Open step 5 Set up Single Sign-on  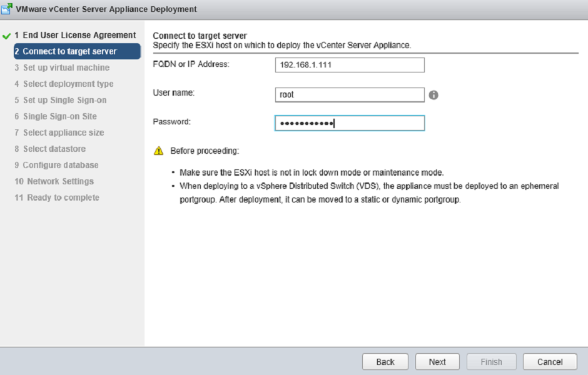coord(61,100)
